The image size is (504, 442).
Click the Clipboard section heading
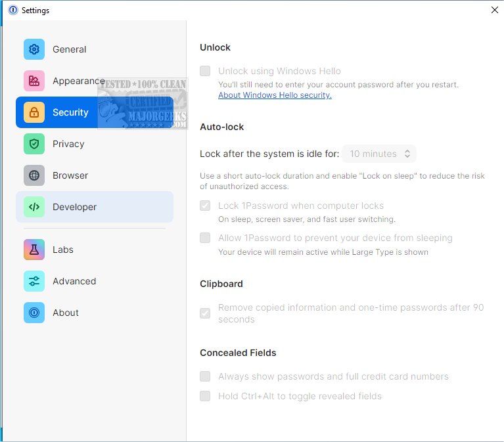(221, 284)
